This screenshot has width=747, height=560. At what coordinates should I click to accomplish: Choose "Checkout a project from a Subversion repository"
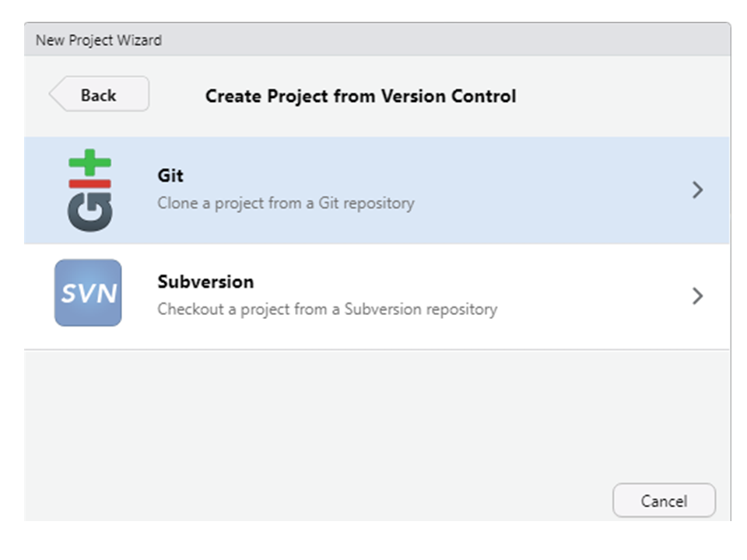click(328, 310)
